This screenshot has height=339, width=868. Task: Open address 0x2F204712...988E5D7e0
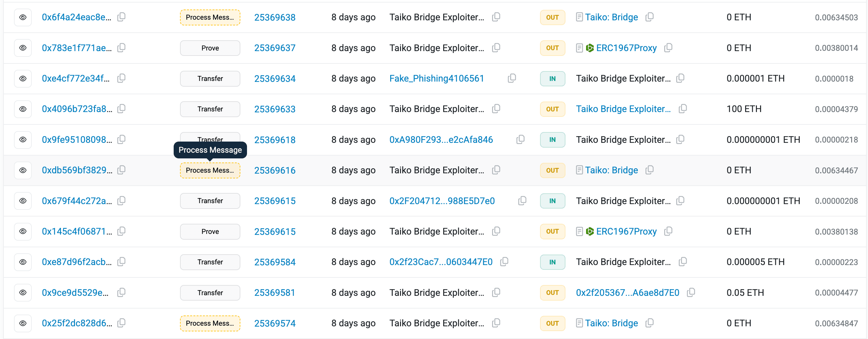click(x=442, y=201)
